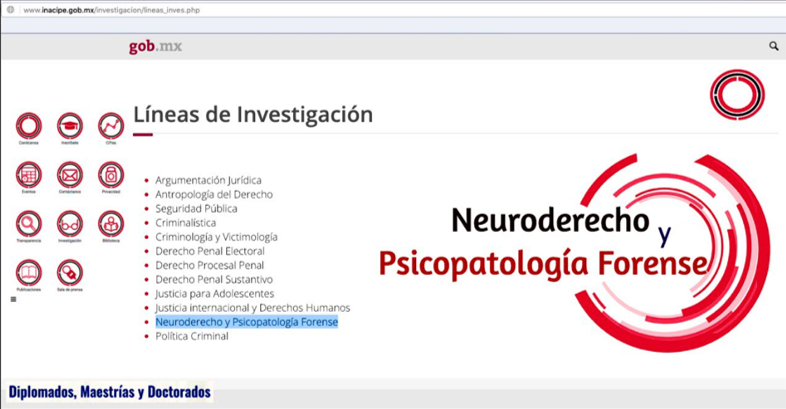Go to gob.mx home via logo
This screenshot has width=786, height=409.
155,47
